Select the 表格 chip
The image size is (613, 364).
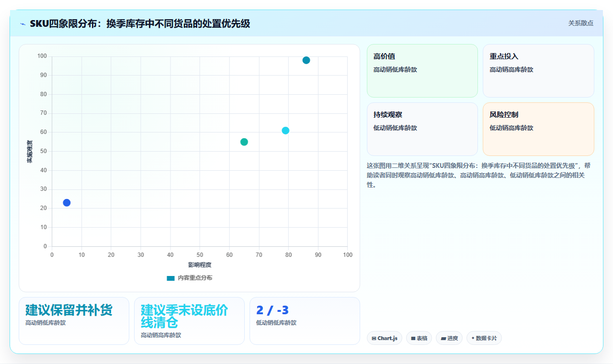419,338
